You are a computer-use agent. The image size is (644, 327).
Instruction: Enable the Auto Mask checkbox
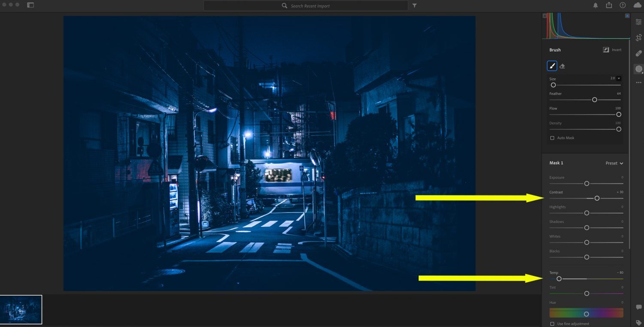click(x=552, y=138)
